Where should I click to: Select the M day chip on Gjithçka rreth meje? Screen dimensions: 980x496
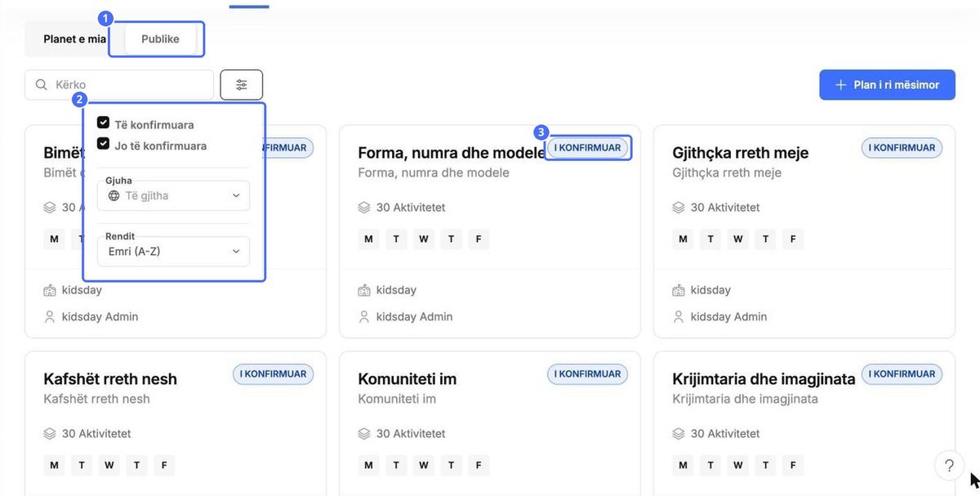684,239
